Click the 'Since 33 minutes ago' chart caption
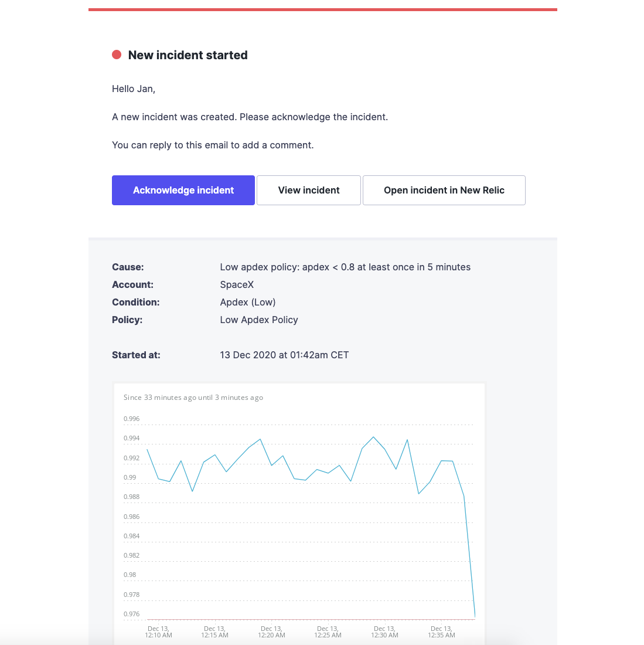 pos(193,398)
